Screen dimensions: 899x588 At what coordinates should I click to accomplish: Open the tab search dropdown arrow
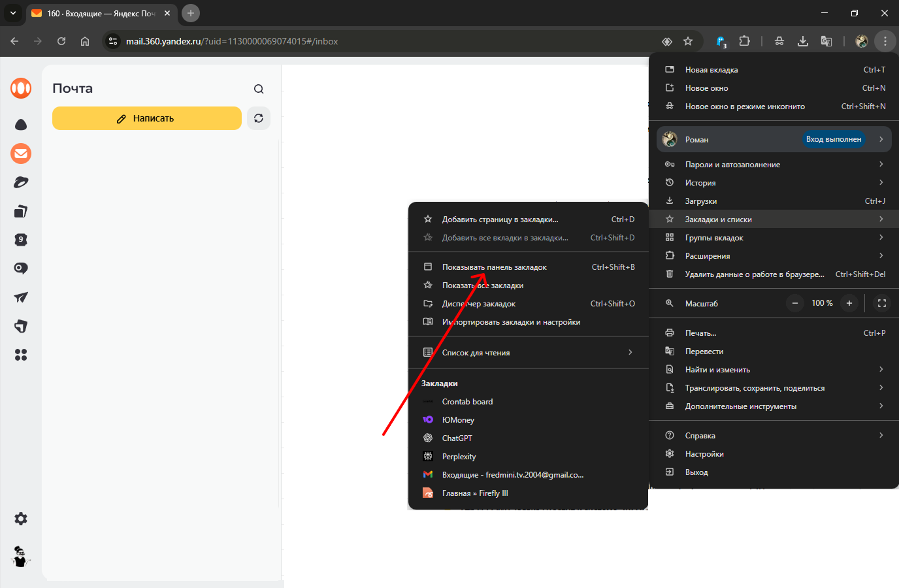13,13
